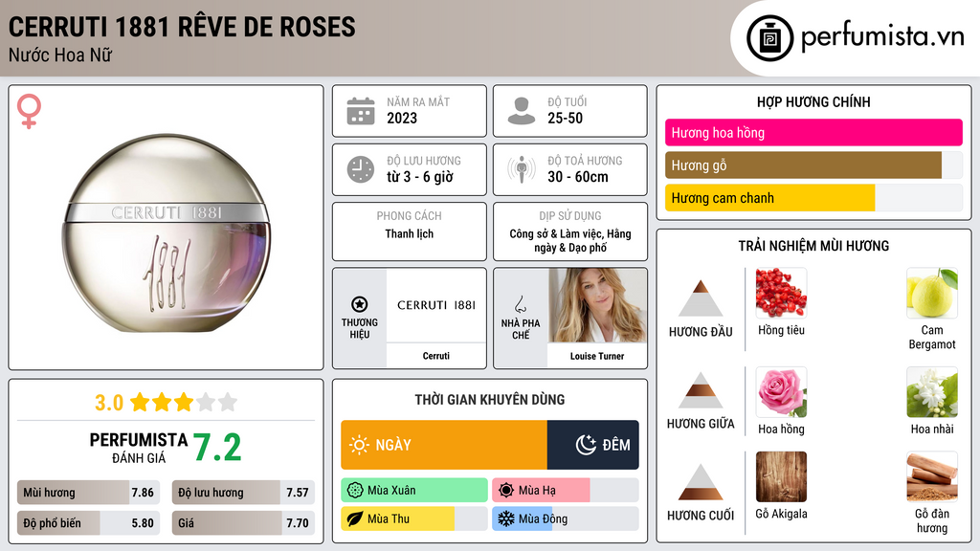The image size is (980, 551).
Task: Click the Hoa nhài jasmine image
Action: coord(932,392)
